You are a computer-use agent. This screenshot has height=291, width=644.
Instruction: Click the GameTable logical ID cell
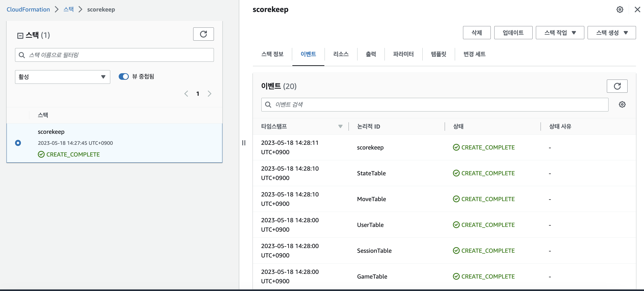pyautogui.click(x=372, y=276)
